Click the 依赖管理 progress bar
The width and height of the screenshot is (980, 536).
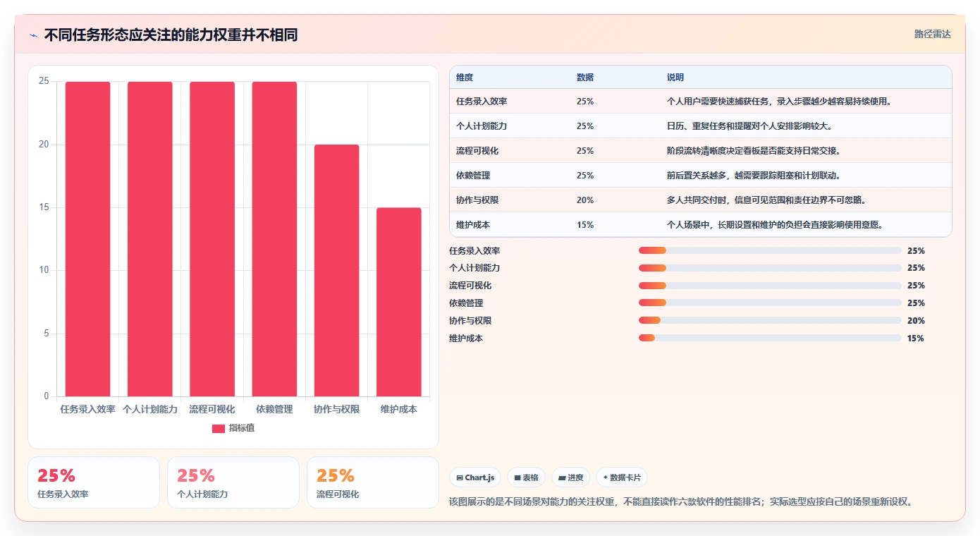(770, 303)
